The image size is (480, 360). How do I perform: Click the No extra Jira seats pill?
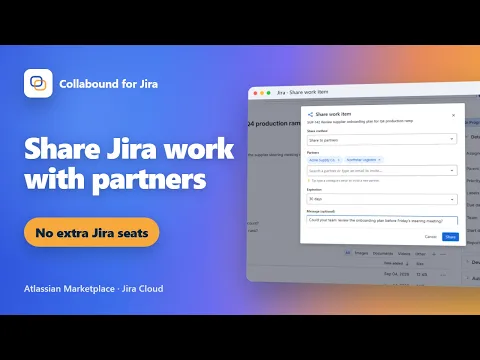tap(92, 232)
